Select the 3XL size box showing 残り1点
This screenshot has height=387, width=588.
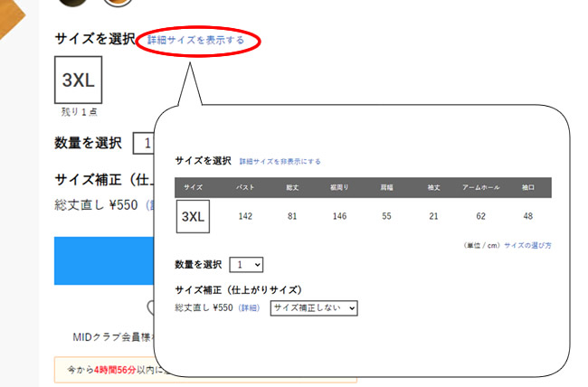80,79
